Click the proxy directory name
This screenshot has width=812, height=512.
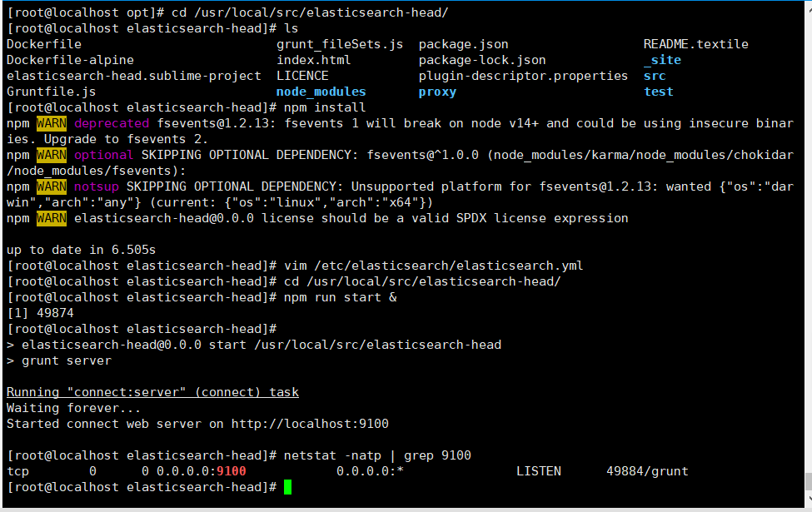pos(437,92)
